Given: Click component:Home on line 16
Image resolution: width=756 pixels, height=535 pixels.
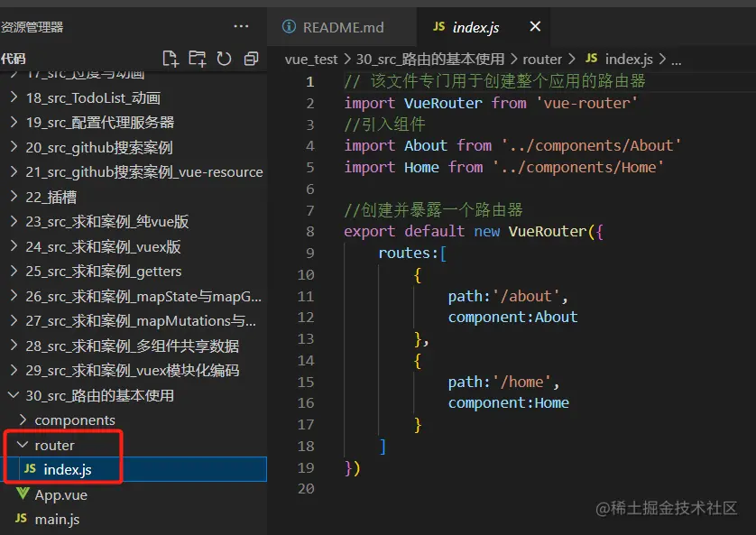Looking at the screenshot, I should (x=509, y=403).
